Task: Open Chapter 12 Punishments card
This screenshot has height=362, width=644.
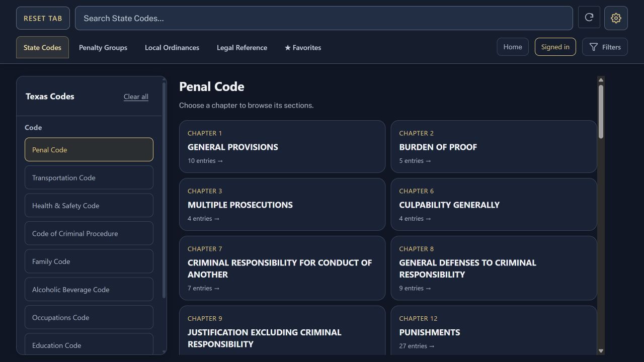Action: click(x=494, y=330)
